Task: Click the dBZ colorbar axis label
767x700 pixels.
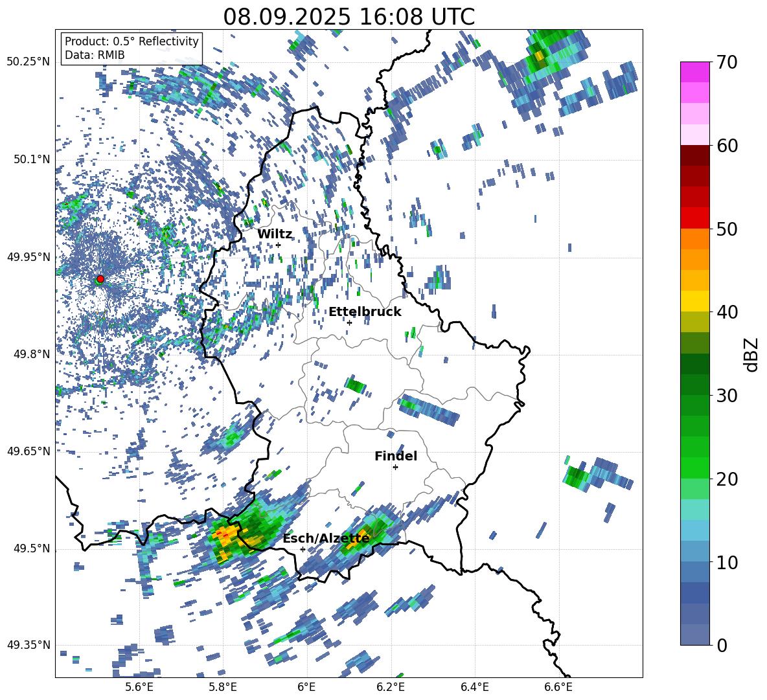Action: [x=751, y=354]
